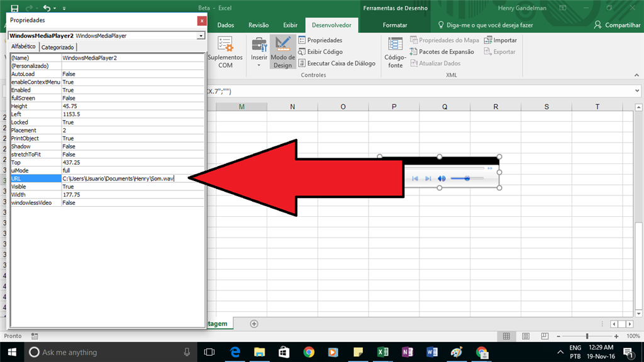Select the (Name) property row
This screenshot has width=644, height=362.
[107, 58]
